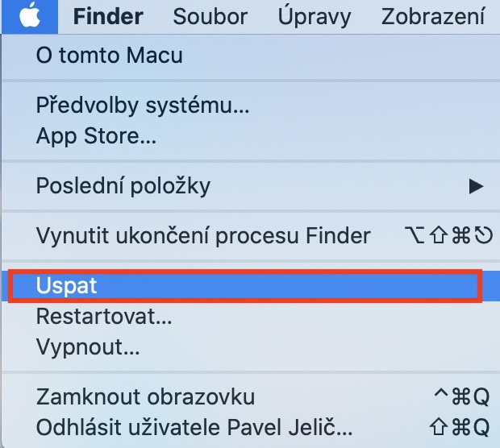Screen dimensions: 500x448
Task: Choose Vynutit ukončení procesu Finder
Action: click(x=203, y=236)
